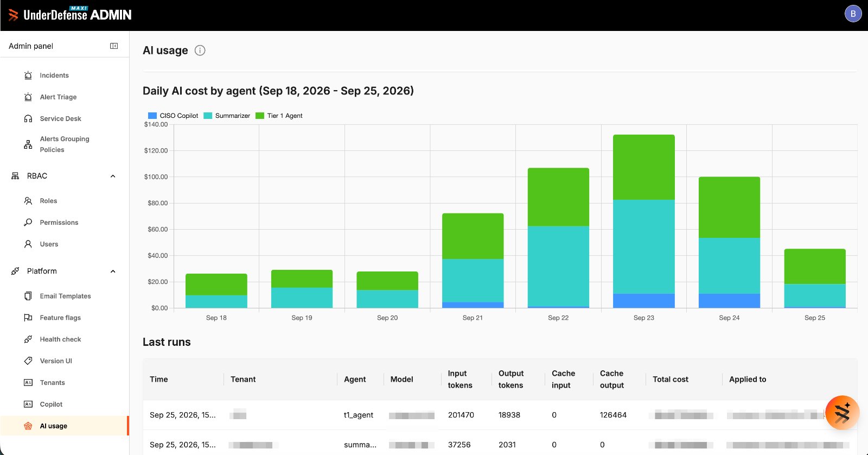
Task: Open Alerts Grouping Policies page
Action: 65,144
